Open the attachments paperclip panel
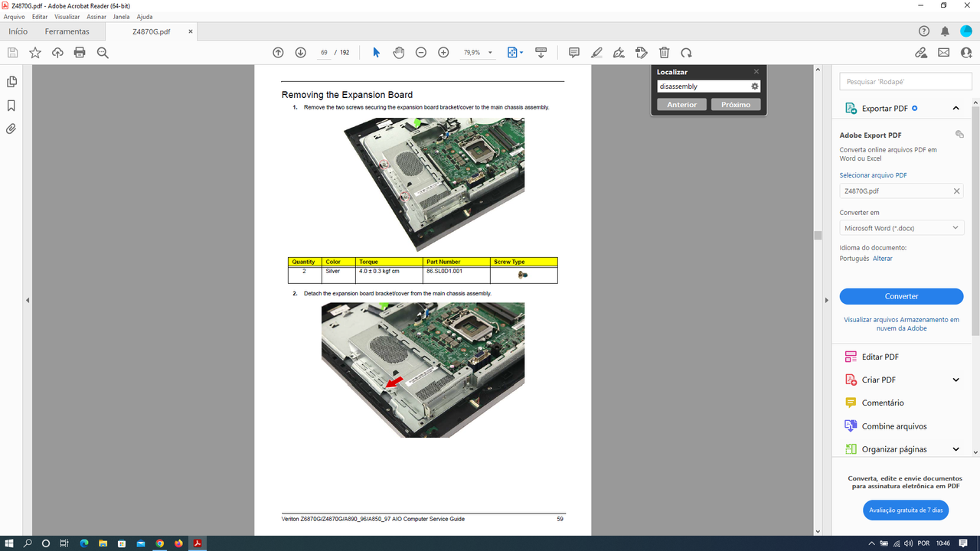Image resolution: width=980 pixels, height=551 pixels. coord(11,129)
